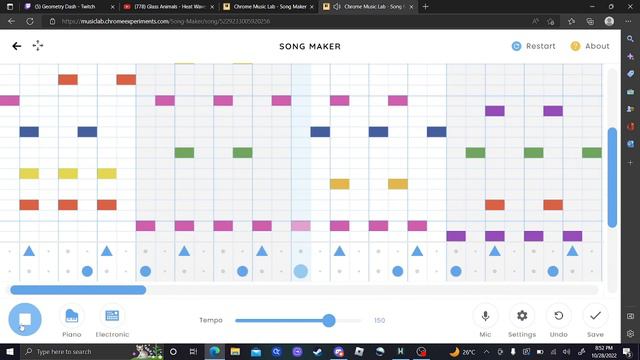The height and width of the screenshot is (360, 640).
Task: Toggle the first dark blue note
Action: point(29,131)
